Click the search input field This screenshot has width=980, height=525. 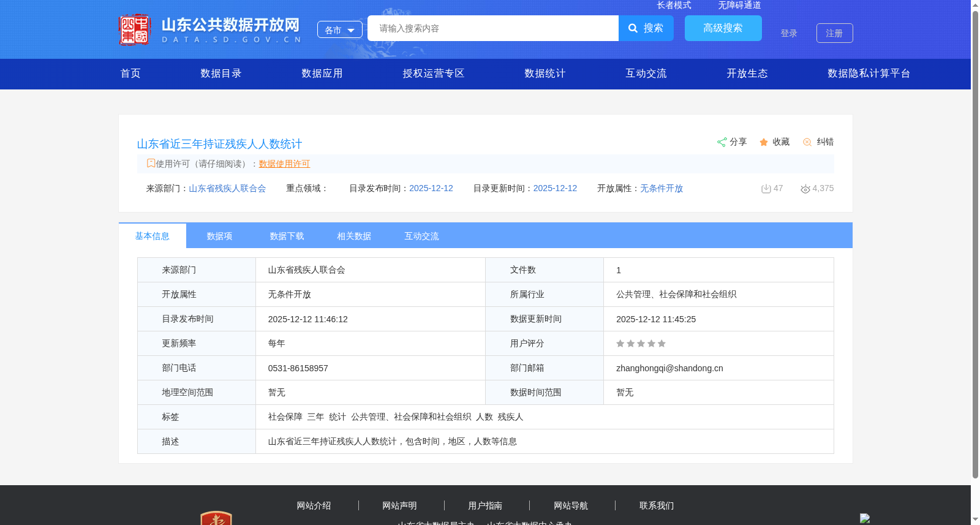click(x=493, y=28)
